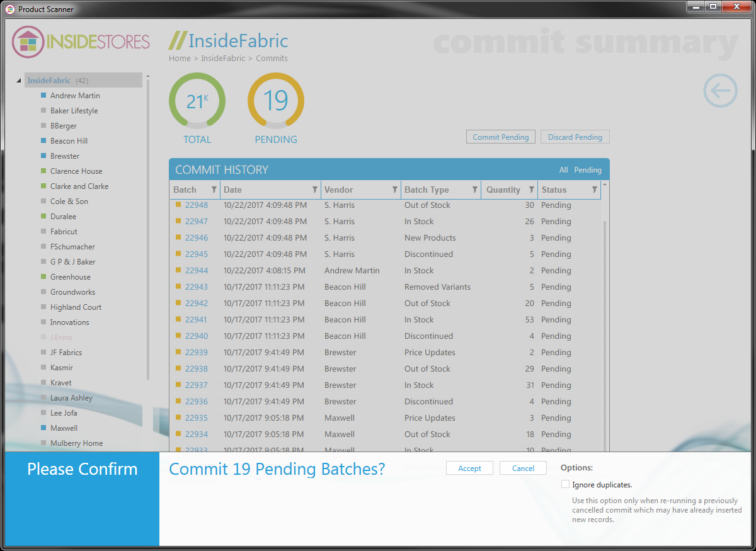This screenshot has width=756, height=551.
Task: Go to Home in the breadcrumb
Action: [180, 59]
